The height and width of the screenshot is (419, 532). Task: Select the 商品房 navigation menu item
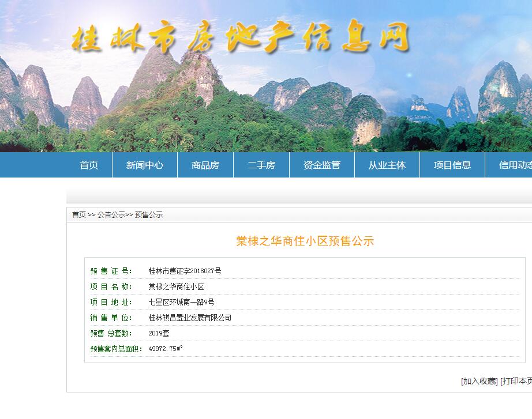click(205, 165)
